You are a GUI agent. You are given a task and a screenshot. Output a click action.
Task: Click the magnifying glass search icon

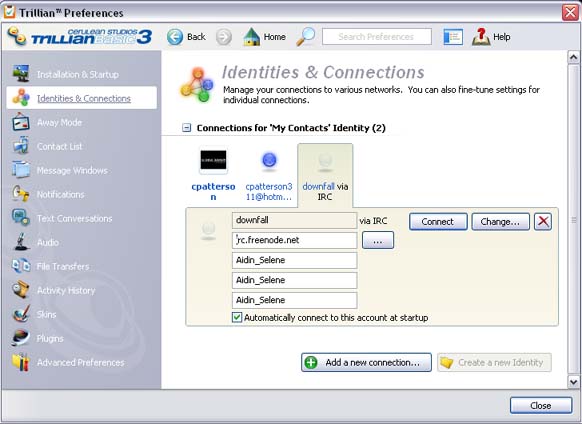[306, 37]
